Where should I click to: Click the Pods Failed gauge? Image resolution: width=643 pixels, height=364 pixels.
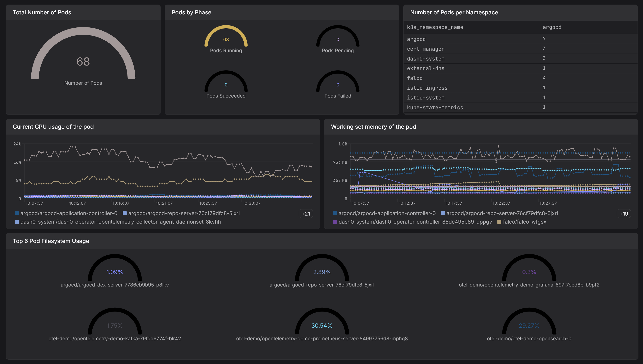tap(338, 84)
